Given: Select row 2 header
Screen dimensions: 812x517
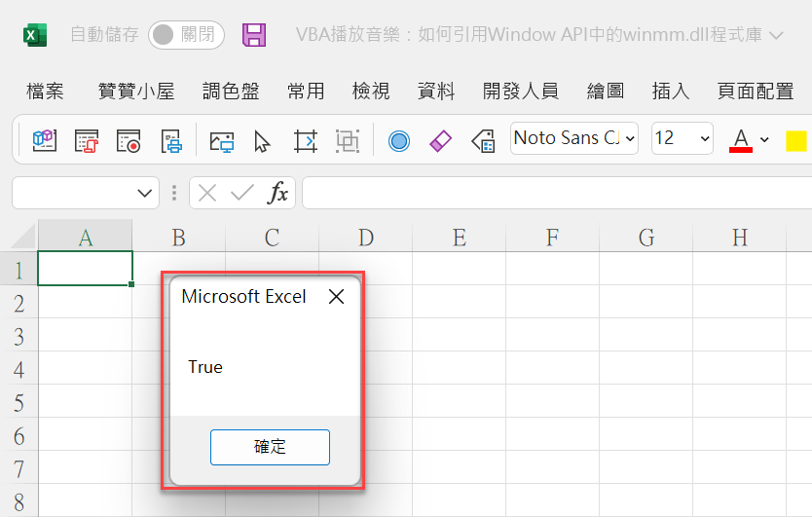Looking at the screenshot, I should point(19,302).
